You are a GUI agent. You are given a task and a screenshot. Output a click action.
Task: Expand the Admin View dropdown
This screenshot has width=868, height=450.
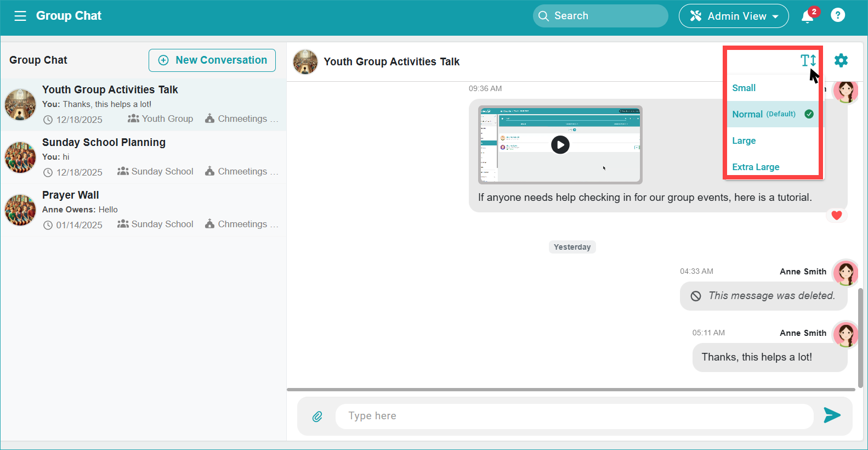734,16
